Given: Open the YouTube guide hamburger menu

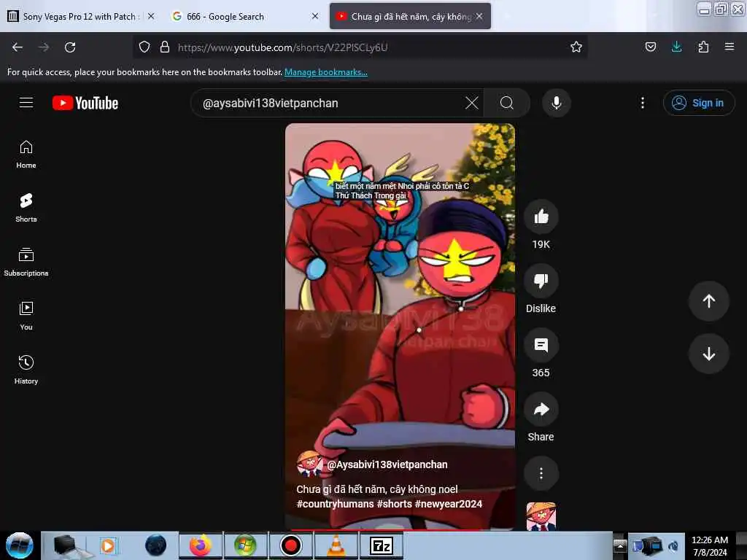Looking at the screenshot, I should click(x=26, y=102).
